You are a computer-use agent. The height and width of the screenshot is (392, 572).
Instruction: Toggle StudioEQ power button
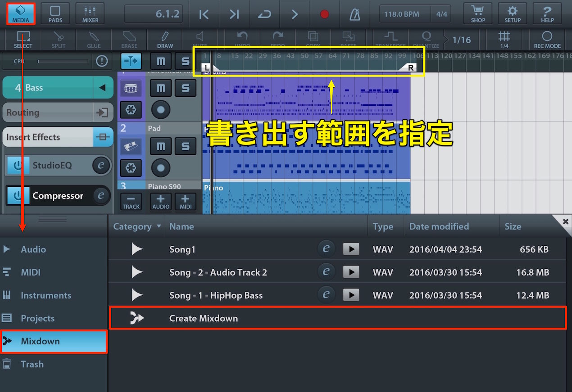click(x=18, y=165)
